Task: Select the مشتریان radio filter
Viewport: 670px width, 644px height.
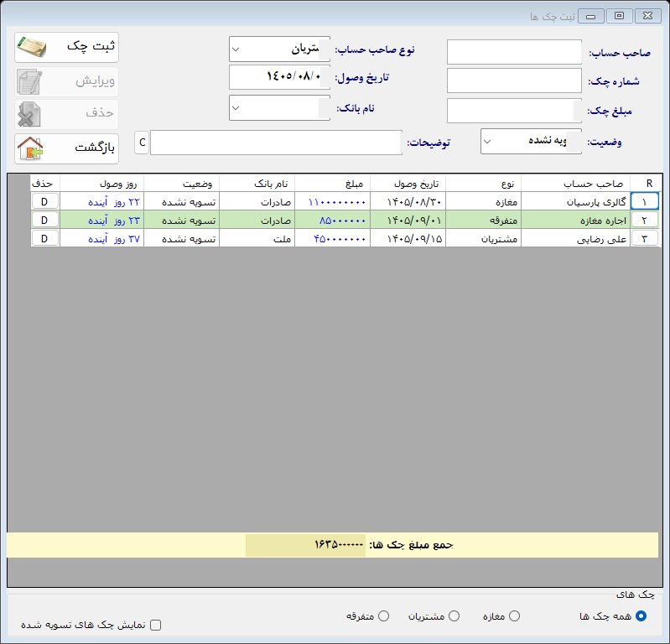Action: coord(454,615)
